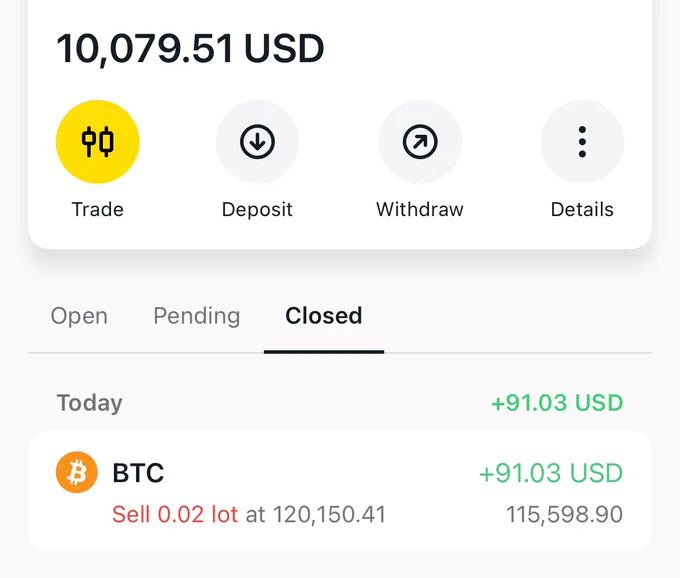The height and width of the screenshot is (578, 680).
Task: Click today's +91.03 USD total
Action: click(557, 403)
